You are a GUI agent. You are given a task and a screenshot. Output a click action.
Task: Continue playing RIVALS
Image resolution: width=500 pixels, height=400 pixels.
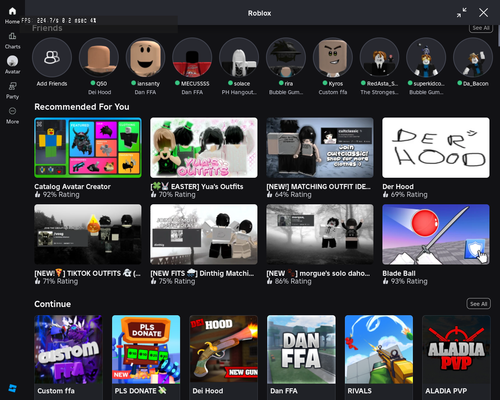click(x=379, y=349)
